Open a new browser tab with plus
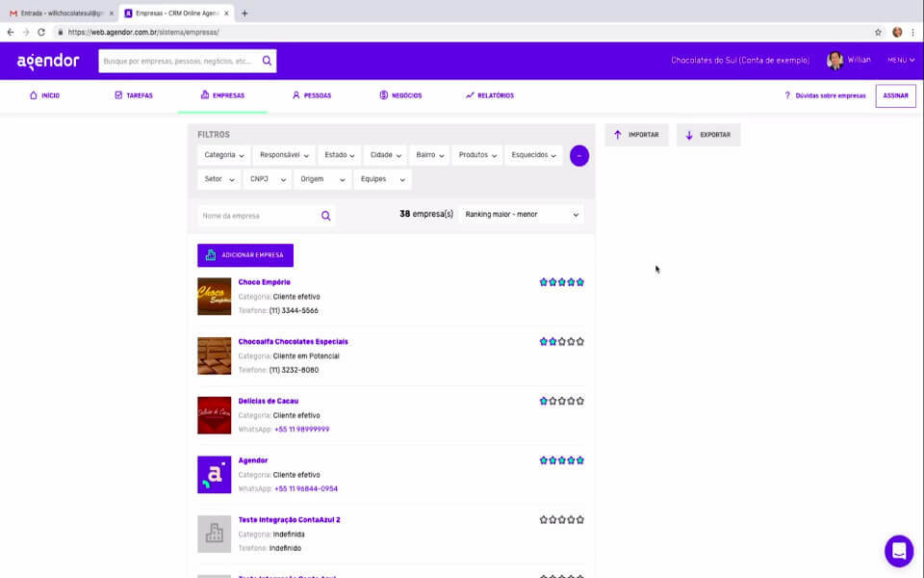924x578 pixels. click(244, 13)
